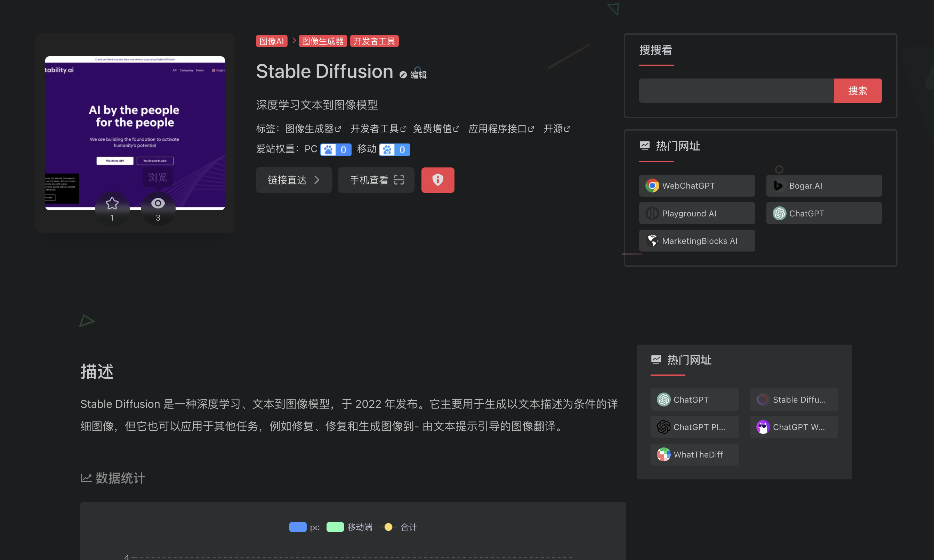Click the QR code icon on 手机查看 button

[399, 180]
